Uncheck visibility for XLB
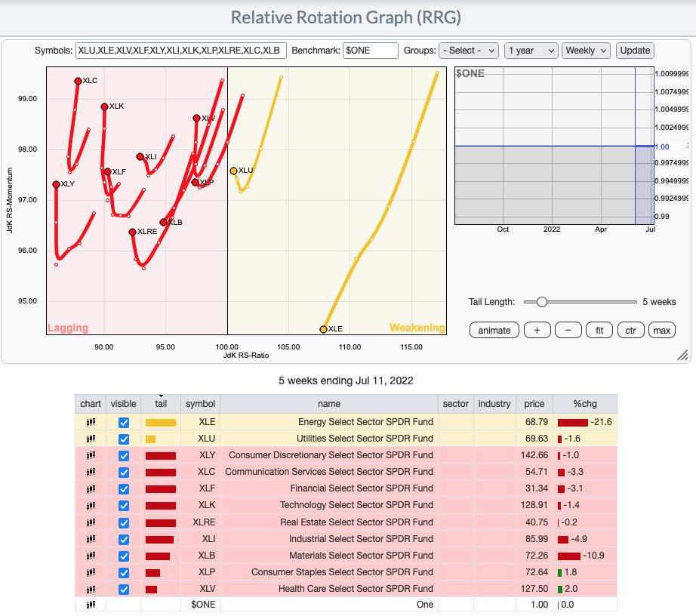Viewport: 696px width, 616px height. click(124, 556)
